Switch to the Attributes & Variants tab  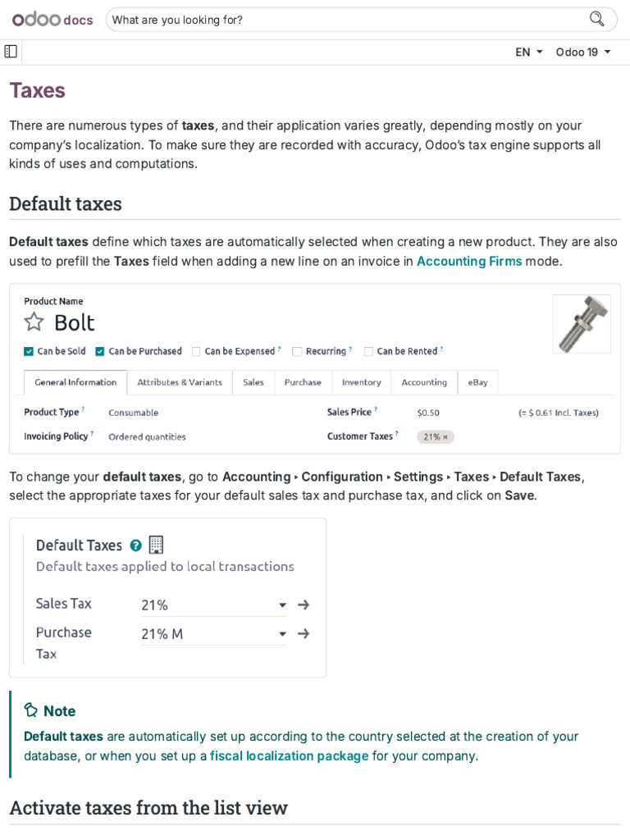180,382
